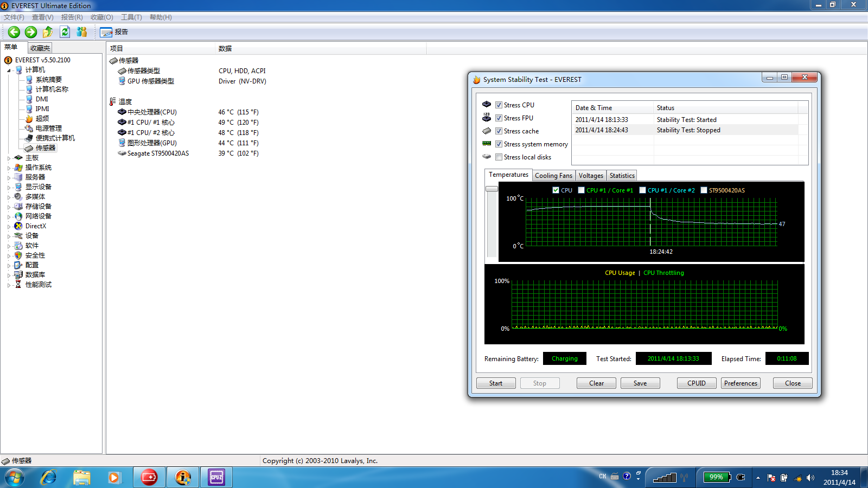This screenshot has height=488, width=868.
Task: Adjust the temperature graph scale slider
Action: click(492, 189)
